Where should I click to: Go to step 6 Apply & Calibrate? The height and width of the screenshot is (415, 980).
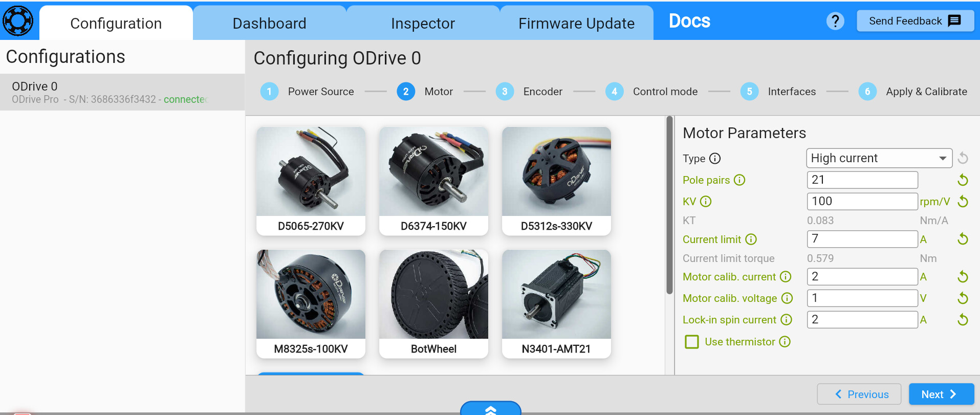[x=913, y=92]
